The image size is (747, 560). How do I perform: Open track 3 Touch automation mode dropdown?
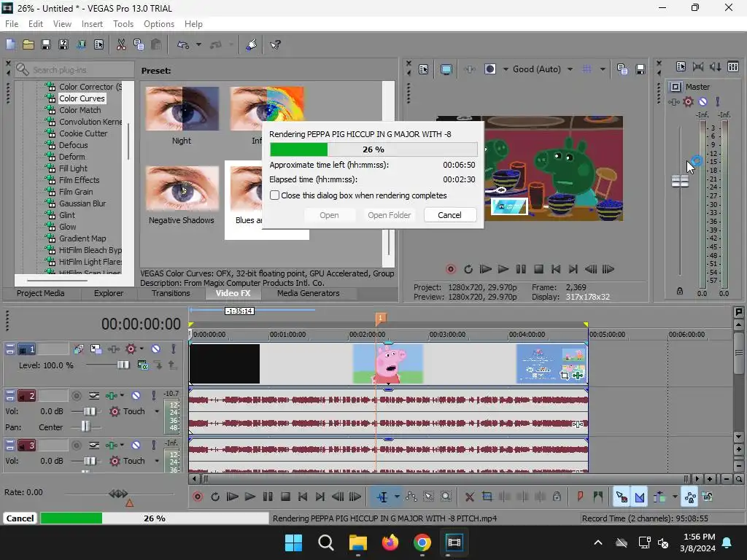coord(157,461)
